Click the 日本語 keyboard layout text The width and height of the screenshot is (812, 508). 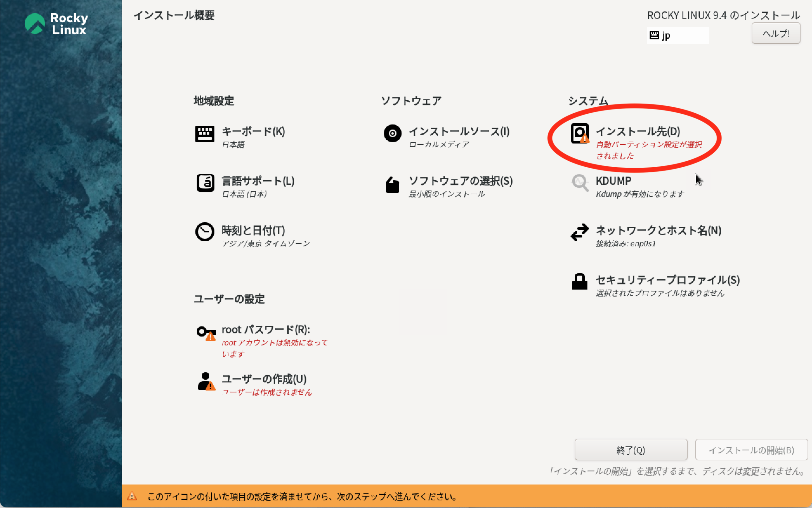(x=233, y=144)
